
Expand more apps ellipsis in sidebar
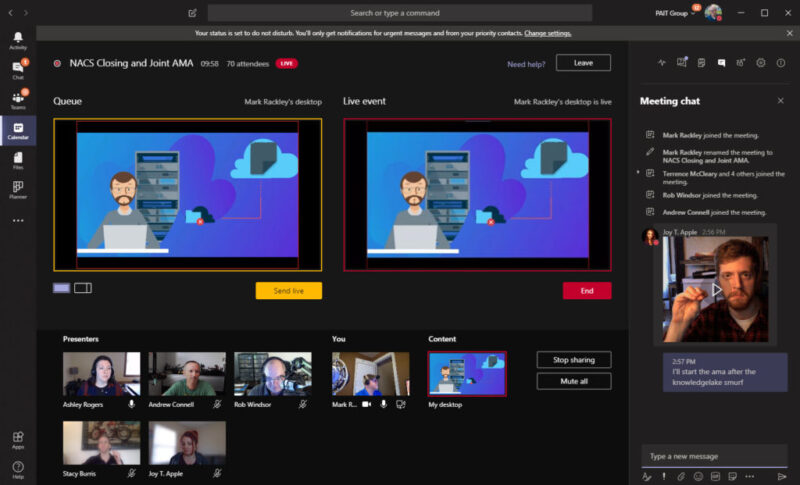(x=18, y=220)
